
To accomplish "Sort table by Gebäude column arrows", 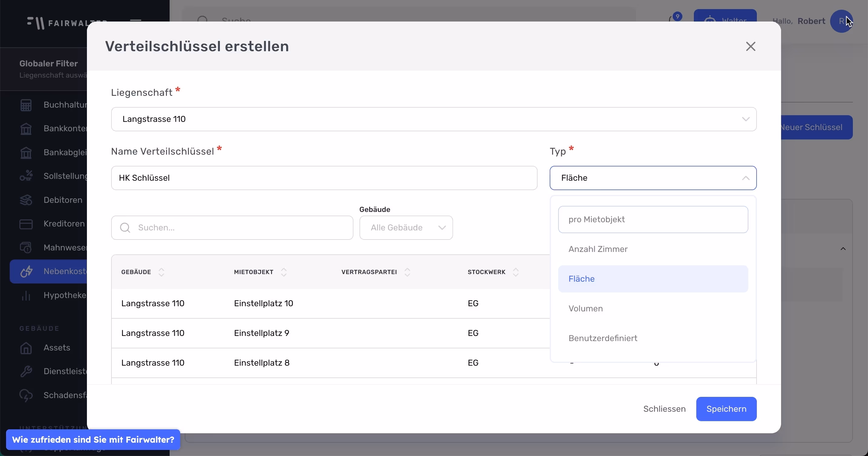I will coord(161,272).
